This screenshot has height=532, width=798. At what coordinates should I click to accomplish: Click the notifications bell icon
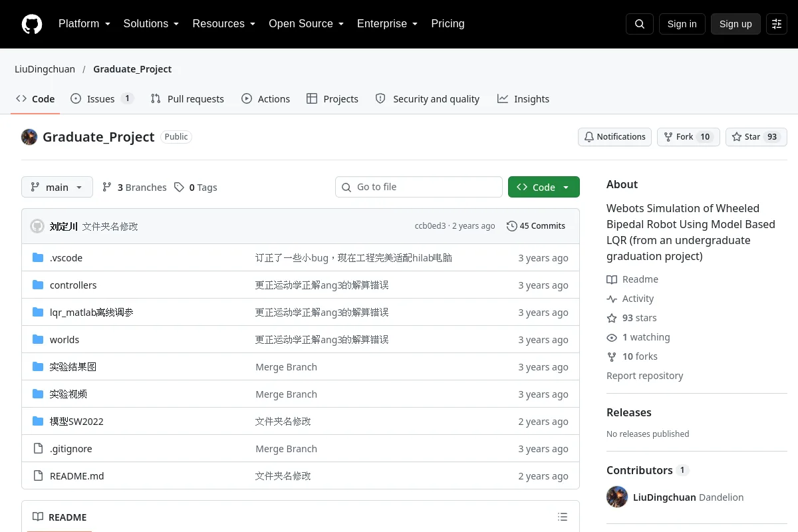coord(589,137)
